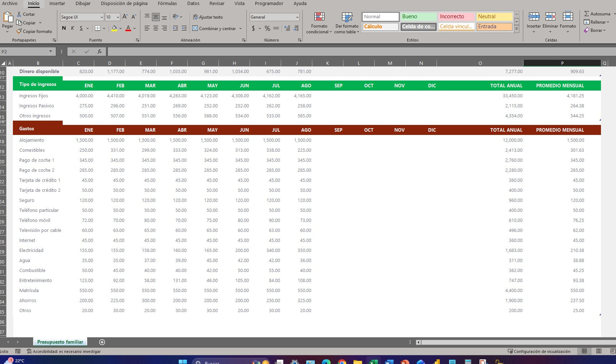
Task: Apply percent style format
Action: (268, 28)
